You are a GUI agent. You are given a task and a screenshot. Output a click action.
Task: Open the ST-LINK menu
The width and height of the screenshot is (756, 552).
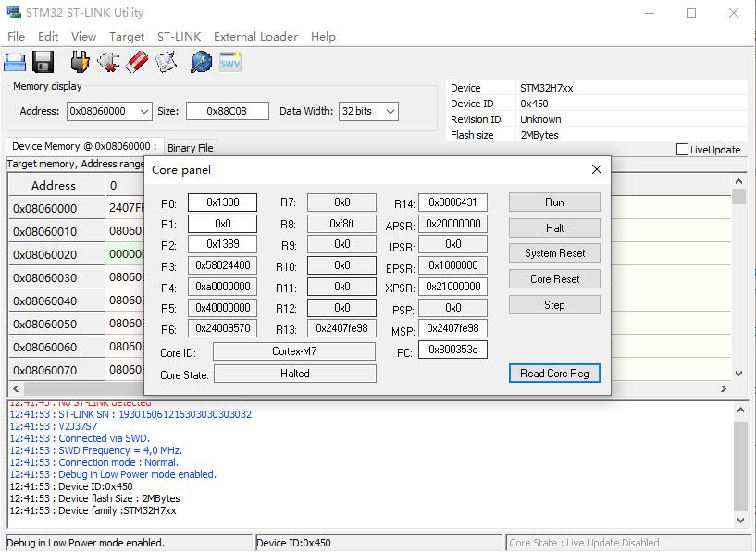(x=179, y=37)
